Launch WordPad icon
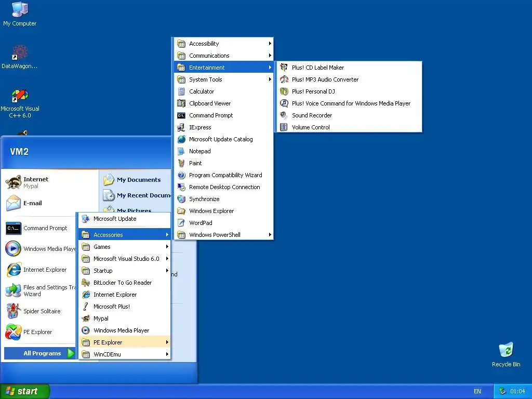Image resolution: width=532 pixels, height=399 pixels. [x=181, y=223]
